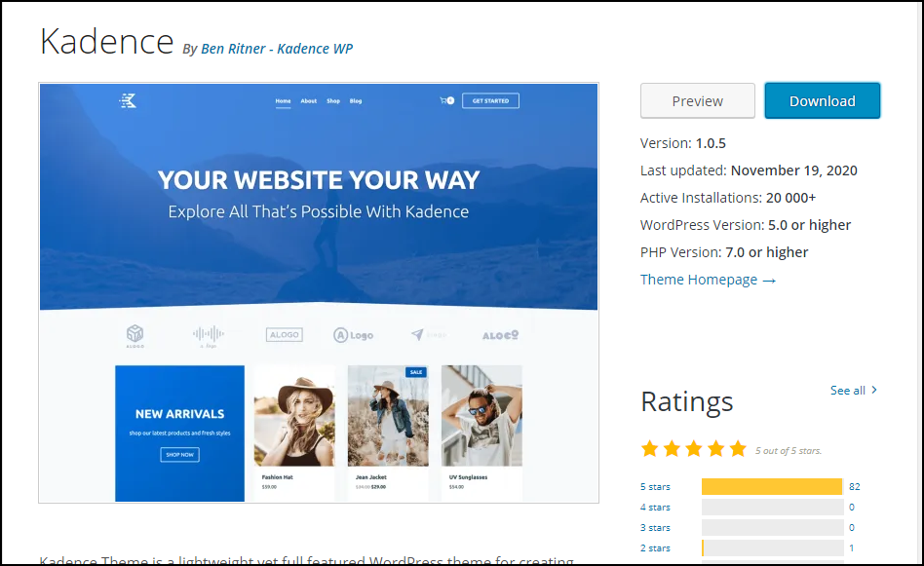Image resolution: width=924 pixels, height=566 pixels.
Task: Open the 4 stars reviews link
Action: click(655, 508)
